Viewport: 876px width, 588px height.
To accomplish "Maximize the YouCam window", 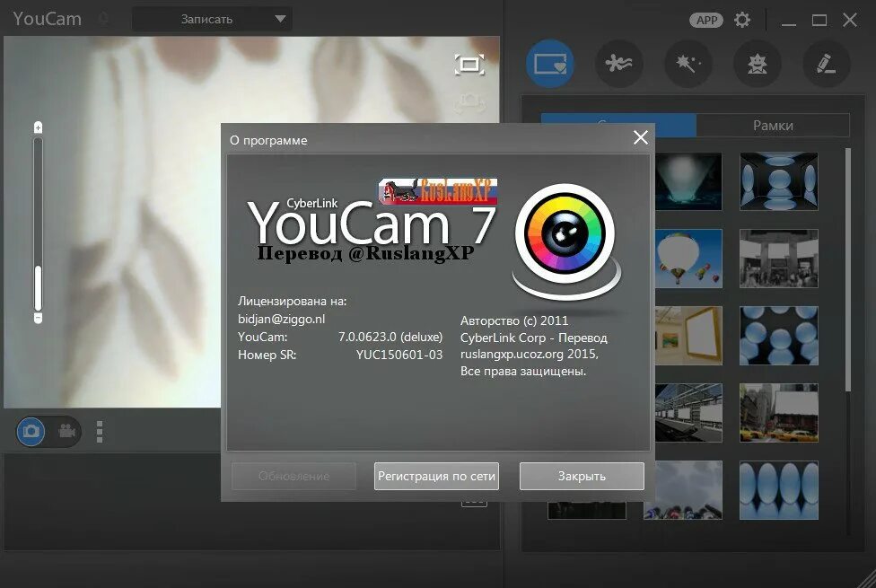I will coord(819,20).
